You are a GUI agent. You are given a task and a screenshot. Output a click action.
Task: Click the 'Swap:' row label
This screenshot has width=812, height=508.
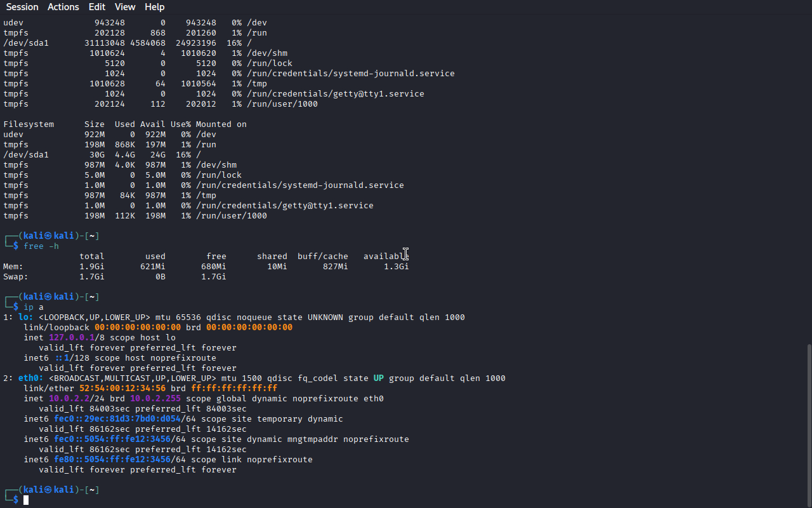tap(16, 277)
